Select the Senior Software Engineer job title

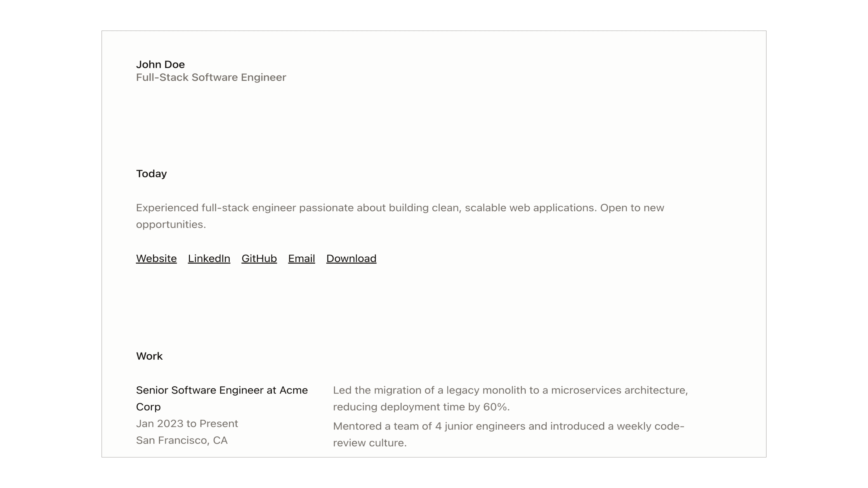[x=222, y=398]
